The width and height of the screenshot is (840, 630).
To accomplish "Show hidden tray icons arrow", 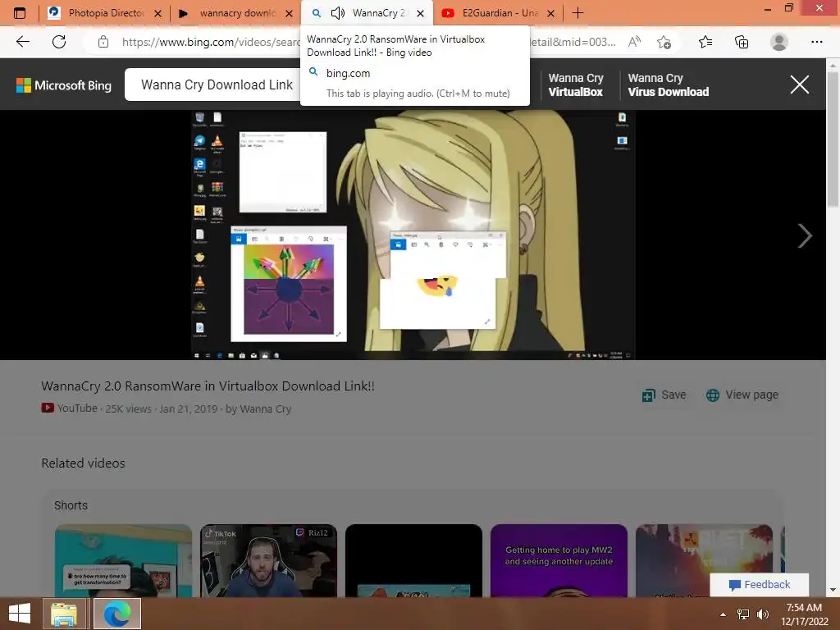I will pyautogui.click(x=724, y=614).
